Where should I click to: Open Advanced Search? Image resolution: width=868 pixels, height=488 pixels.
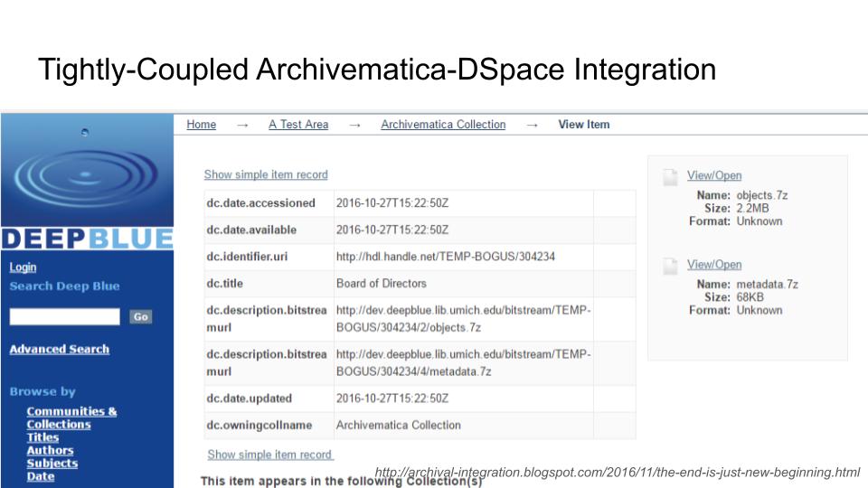(x=60, y=349)
